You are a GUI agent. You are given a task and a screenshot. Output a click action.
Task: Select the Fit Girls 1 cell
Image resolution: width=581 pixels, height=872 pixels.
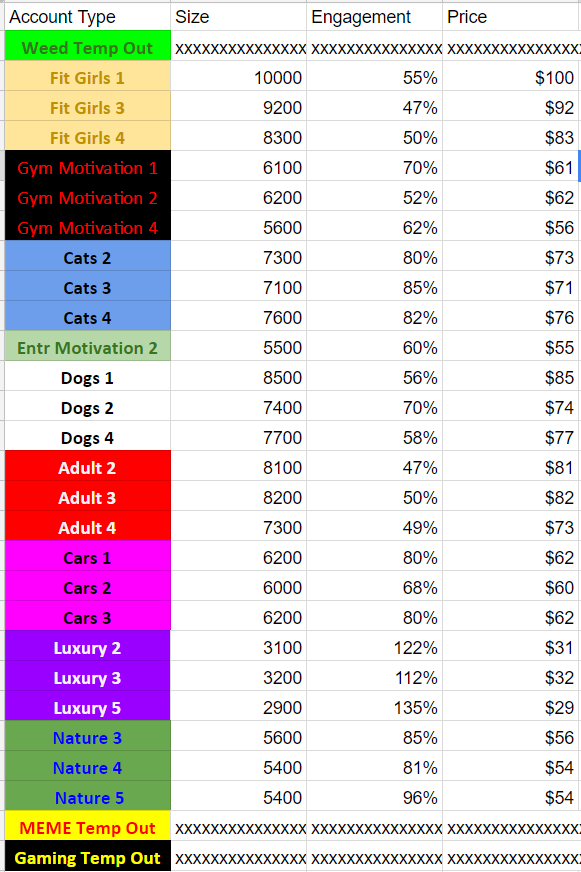point(88,76)
